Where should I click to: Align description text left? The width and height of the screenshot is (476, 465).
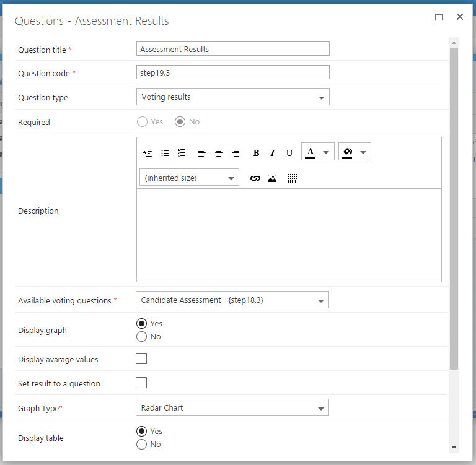202,153
